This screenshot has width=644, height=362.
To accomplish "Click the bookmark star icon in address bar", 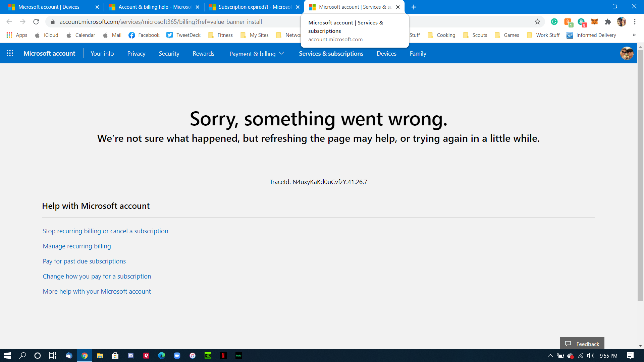I will point(537,22).
